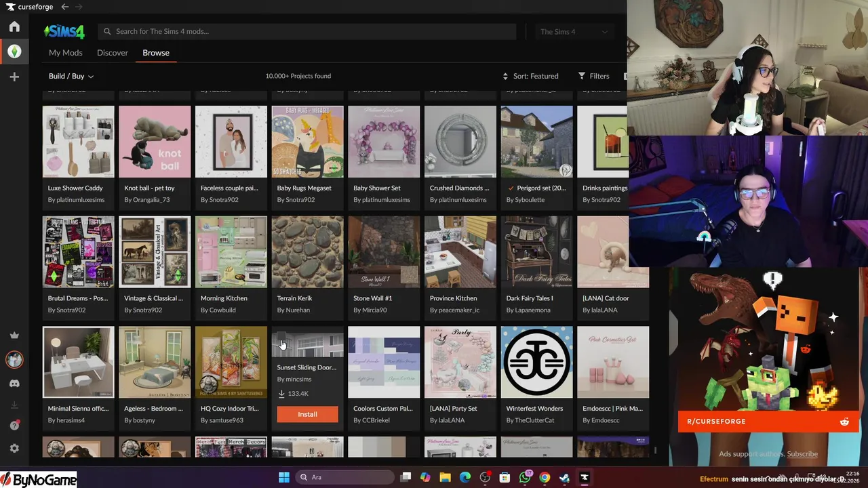Open Perigord set thumbnail

click(536, 142)
